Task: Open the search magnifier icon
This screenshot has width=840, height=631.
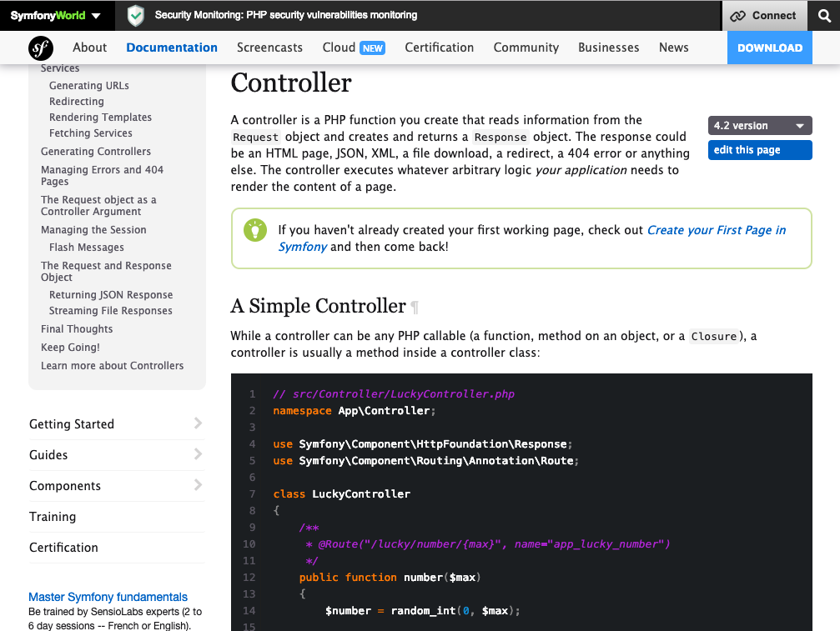Action: [825, 16]
